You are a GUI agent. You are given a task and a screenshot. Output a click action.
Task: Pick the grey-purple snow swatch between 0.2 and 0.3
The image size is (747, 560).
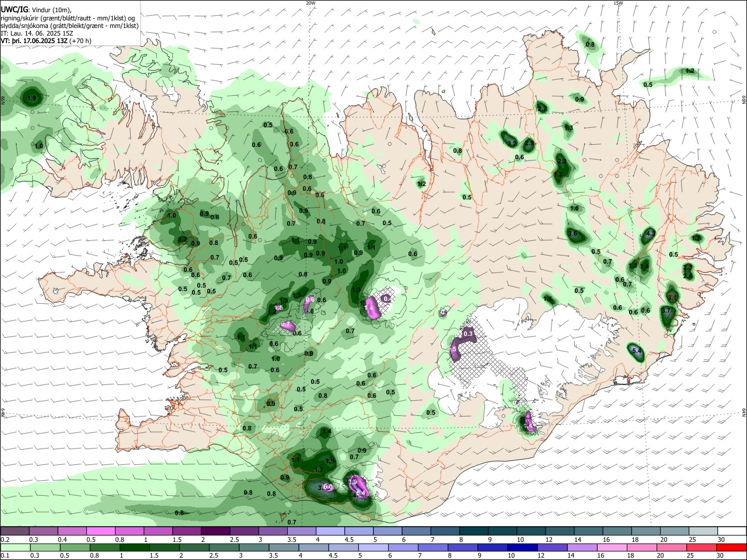(15, 531)
